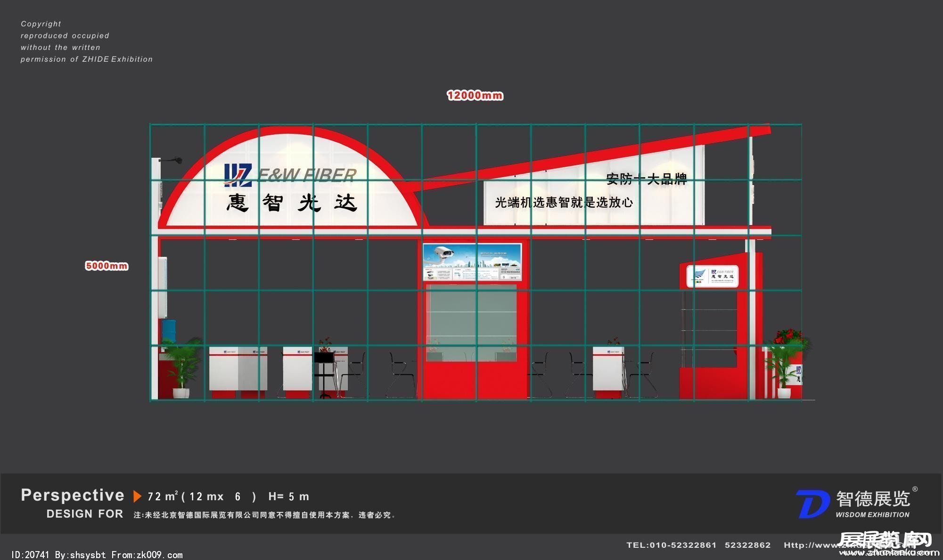Click the 智德展览 company name

873,498
